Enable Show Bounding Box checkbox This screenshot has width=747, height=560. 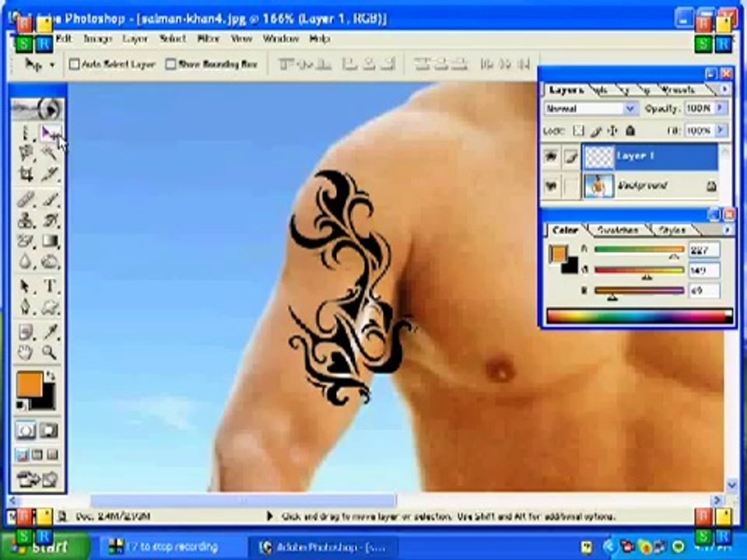click(x=170, y=65)
